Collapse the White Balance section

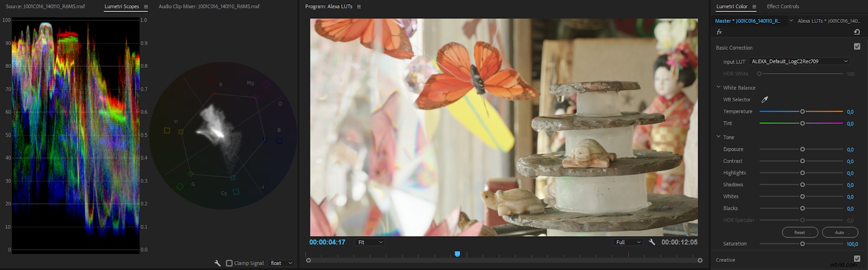[718, 87]
